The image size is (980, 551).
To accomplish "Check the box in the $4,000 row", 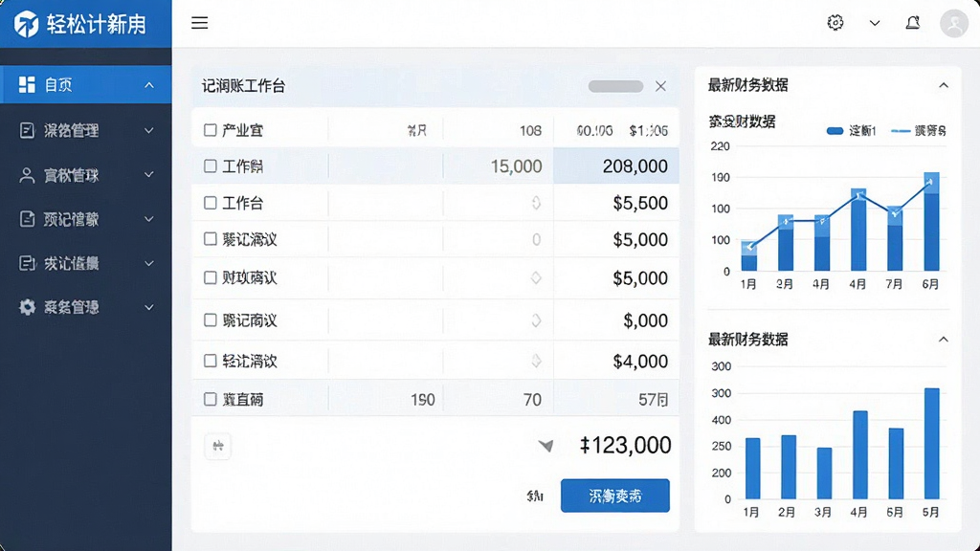I will 210,361.
